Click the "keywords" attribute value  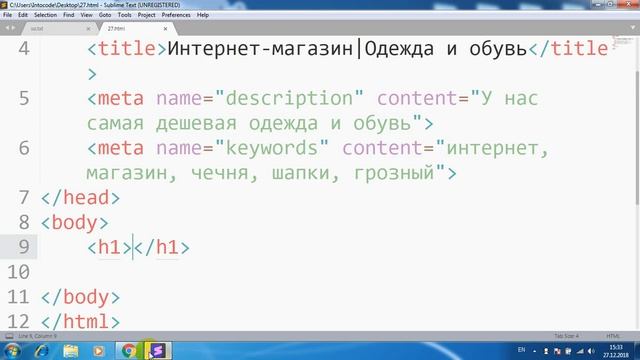tap(271, 148)
